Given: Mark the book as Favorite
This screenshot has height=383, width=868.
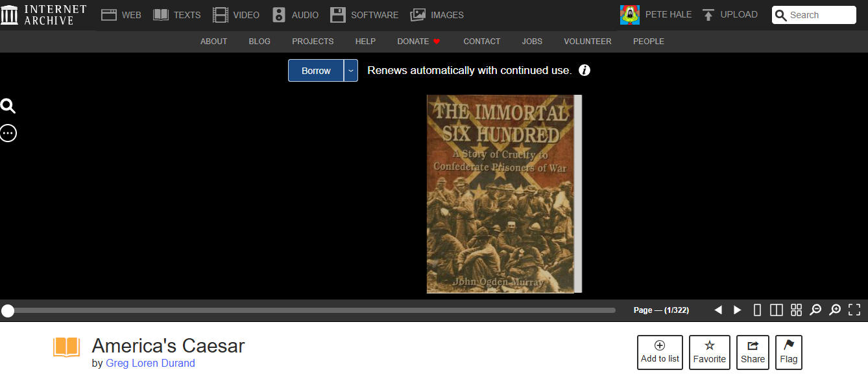Looking at the screenshot, I should (710, 352).
